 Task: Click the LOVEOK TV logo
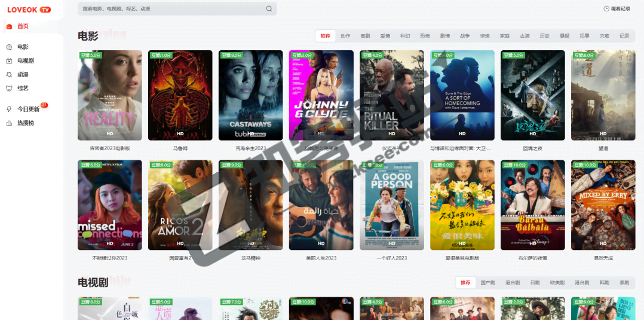pyautogui.click(x=29, y=10)
